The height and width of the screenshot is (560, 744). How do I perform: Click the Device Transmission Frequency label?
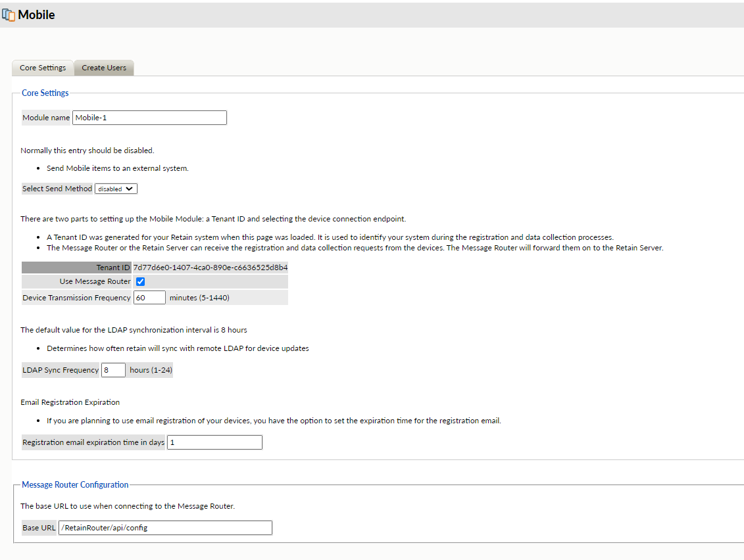point(76,298)
